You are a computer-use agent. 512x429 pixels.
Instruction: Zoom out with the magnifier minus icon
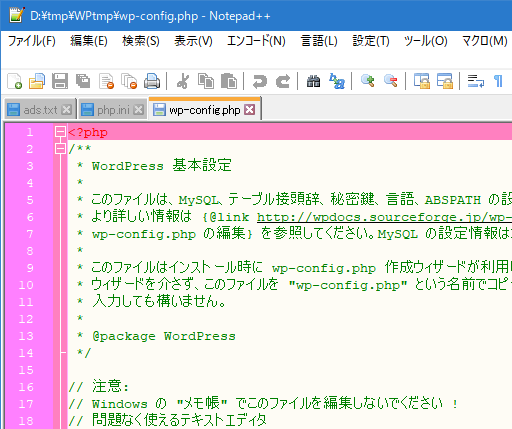391,81
